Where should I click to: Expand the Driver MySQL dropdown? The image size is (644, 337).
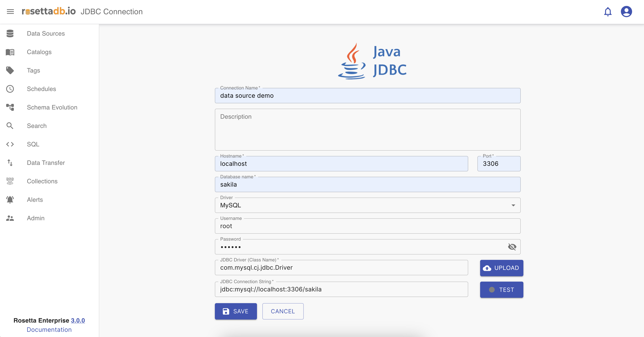point(367,205)
